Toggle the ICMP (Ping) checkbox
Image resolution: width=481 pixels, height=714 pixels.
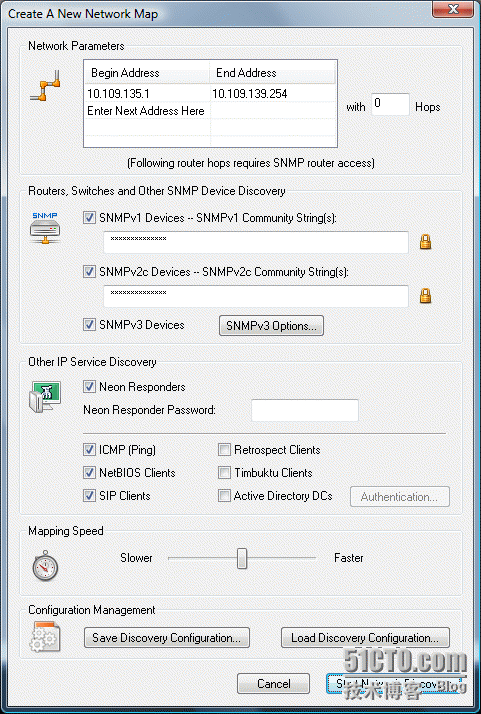(x=89, y=450)
